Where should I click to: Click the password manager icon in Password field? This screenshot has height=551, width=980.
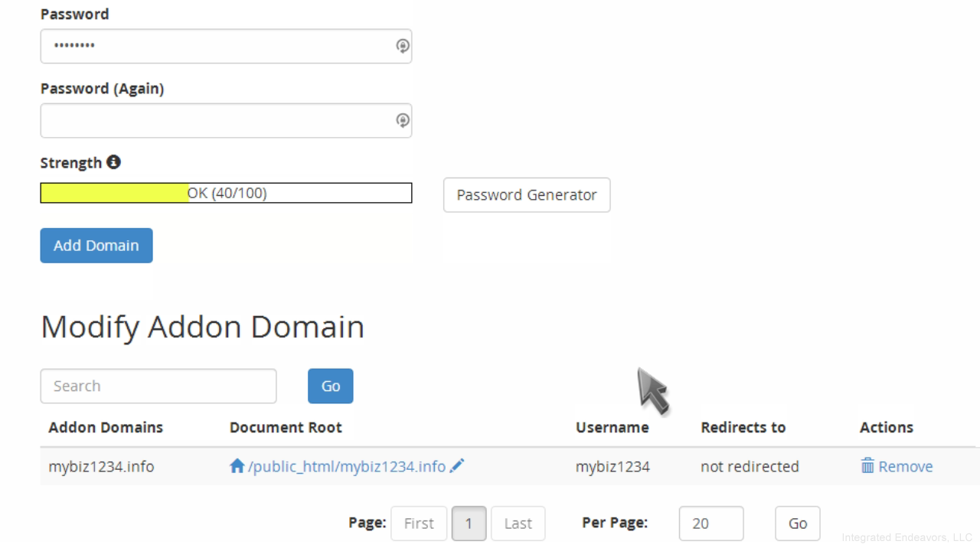[402, 46]
